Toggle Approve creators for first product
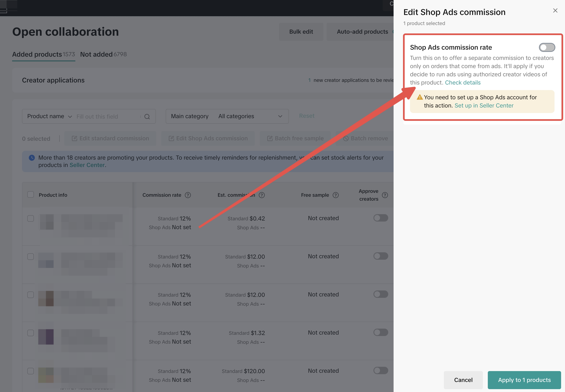This screenshot has height=392, width=565. coord(380,218)
